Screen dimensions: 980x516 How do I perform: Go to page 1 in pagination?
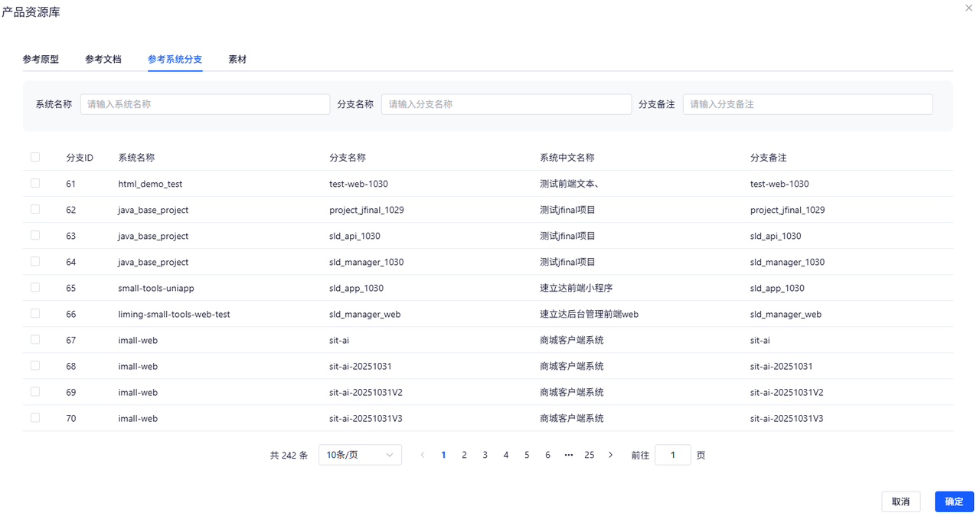click(443, 455)
